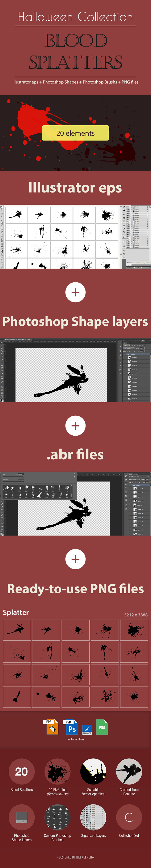Select the first splatter thumbnail in PNG grid

click(17, 630)
